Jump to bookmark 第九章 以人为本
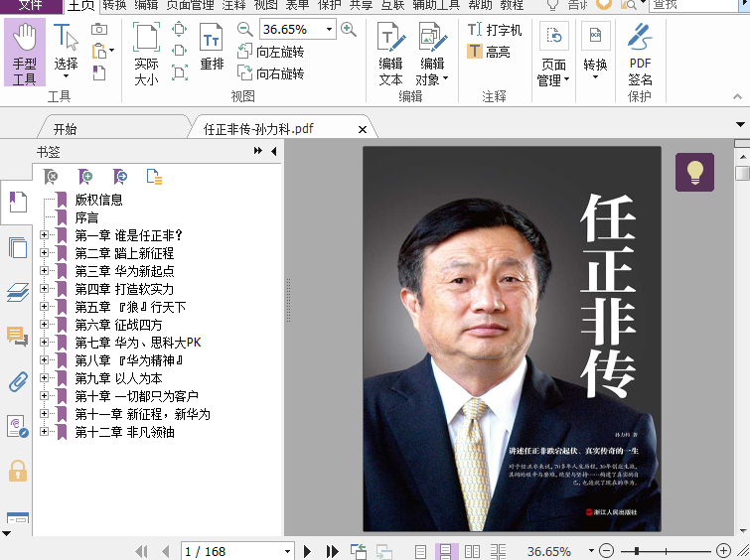The image size is (750, 560). coord(118,378)
